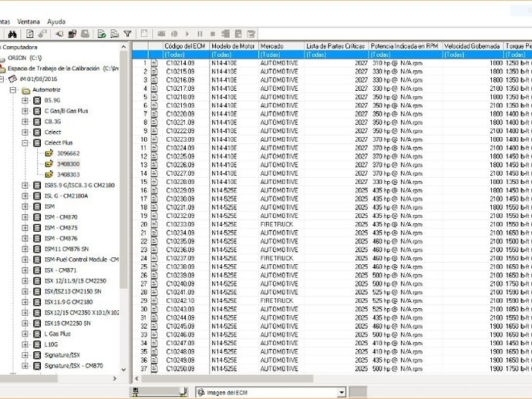The image size is (532, 399).
Task: Click the calibration icon beside 3096662
Action: (x=49, y=153)
